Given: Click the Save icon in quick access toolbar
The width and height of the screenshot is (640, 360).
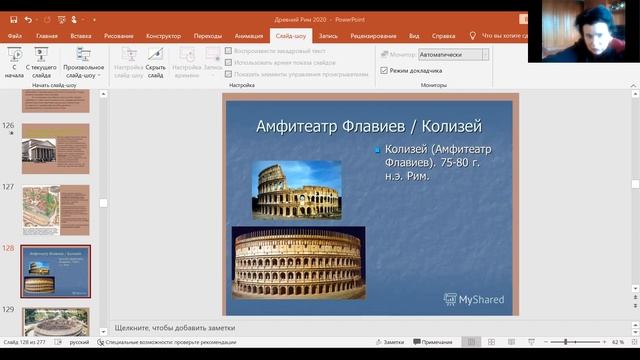Looking at the screenshot, I should click(x=13, y=20).
